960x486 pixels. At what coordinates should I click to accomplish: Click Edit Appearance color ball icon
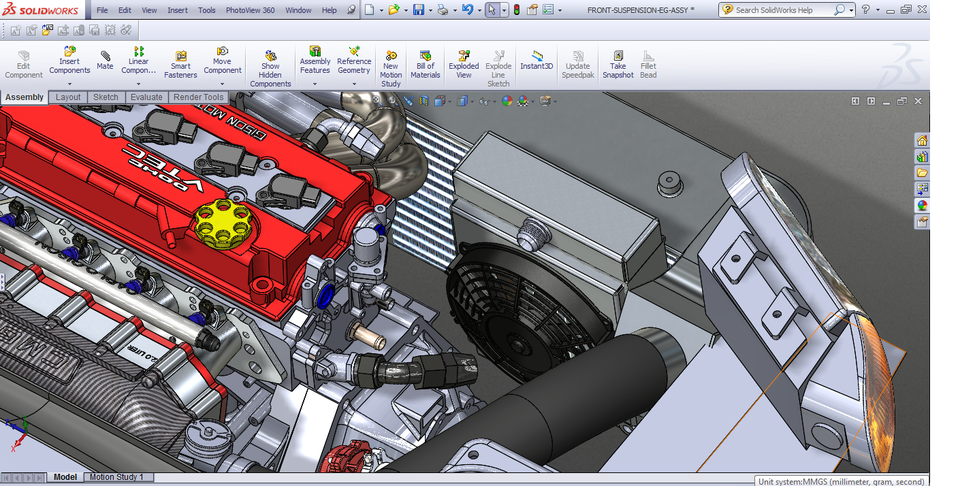[x=507, y=101]
